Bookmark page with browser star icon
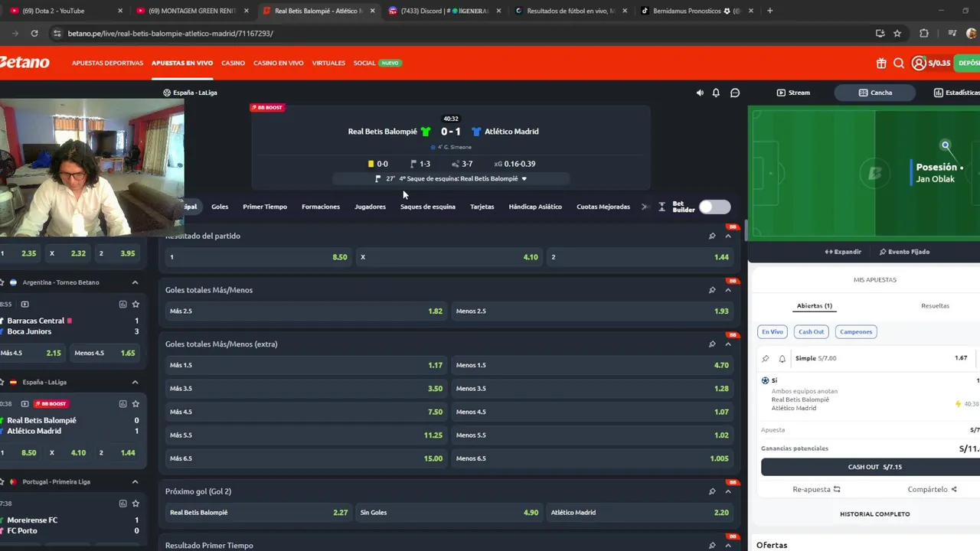Image resolution: width=980 pixels, height=551 pixels. tap(897, 34)
